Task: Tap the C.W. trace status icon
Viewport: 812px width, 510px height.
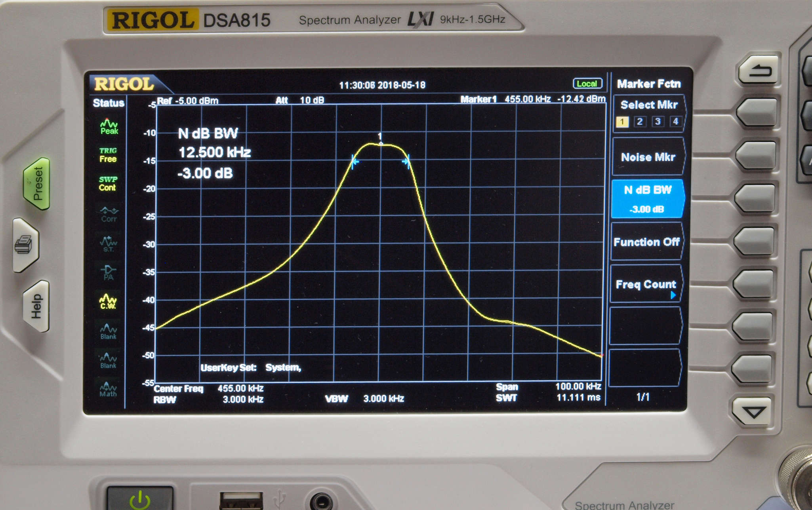Action: [108, 302]
